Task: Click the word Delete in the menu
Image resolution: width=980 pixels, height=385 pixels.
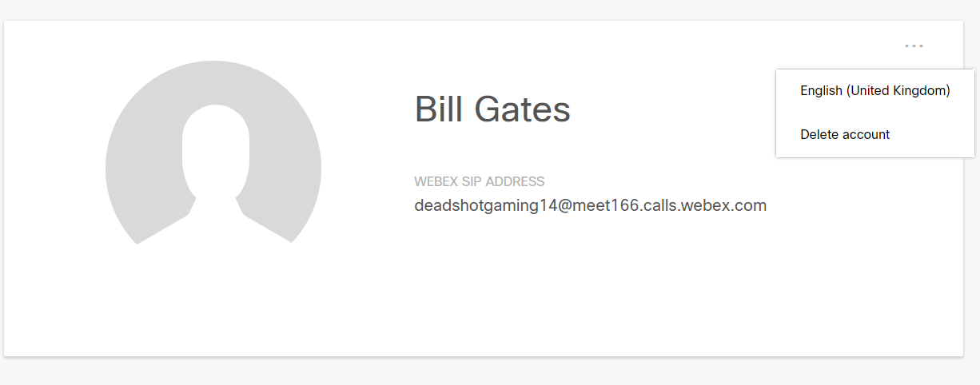Action: point(819,134)
